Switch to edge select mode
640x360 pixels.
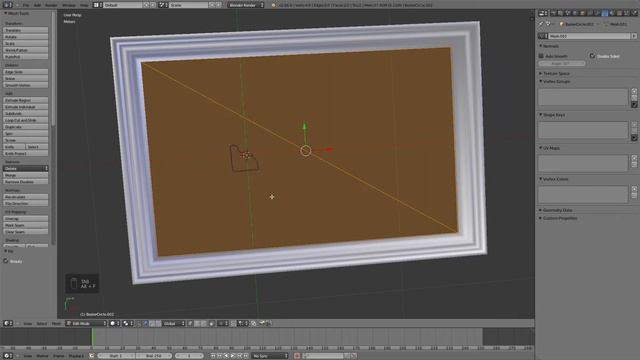197,323
